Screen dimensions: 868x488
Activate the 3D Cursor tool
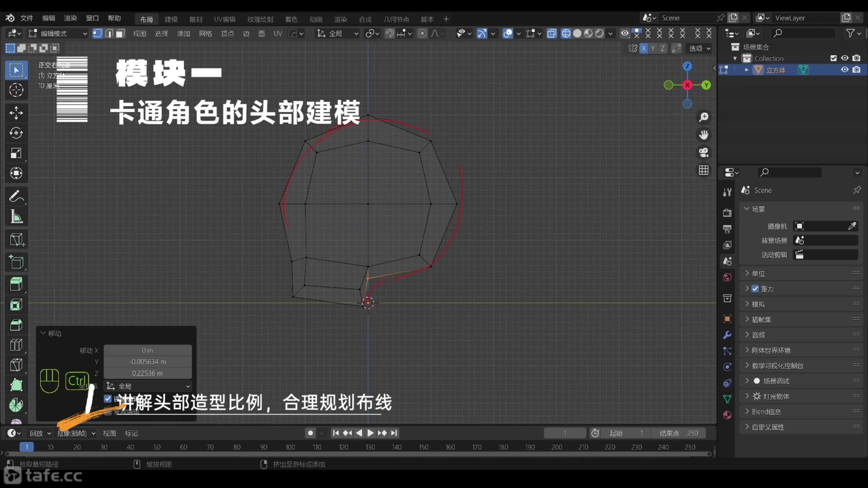(x=16, y=90)
